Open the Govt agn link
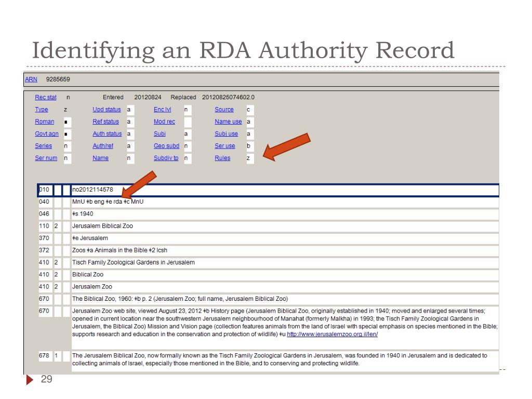Viewport: 532px width, 399px height. (46, 134)
